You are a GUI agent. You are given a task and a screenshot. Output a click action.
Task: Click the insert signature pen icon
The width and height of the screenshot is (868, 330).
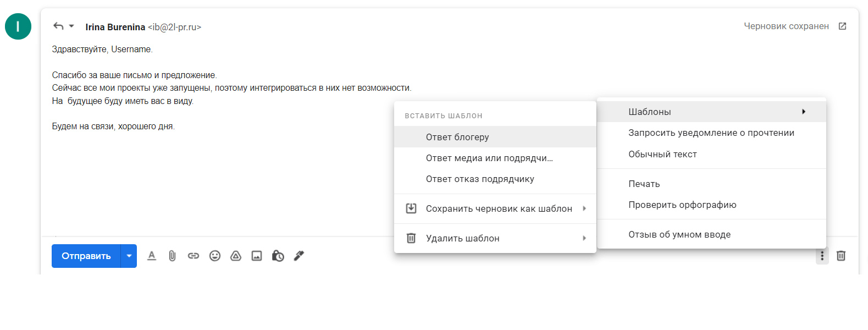[299, 256]
